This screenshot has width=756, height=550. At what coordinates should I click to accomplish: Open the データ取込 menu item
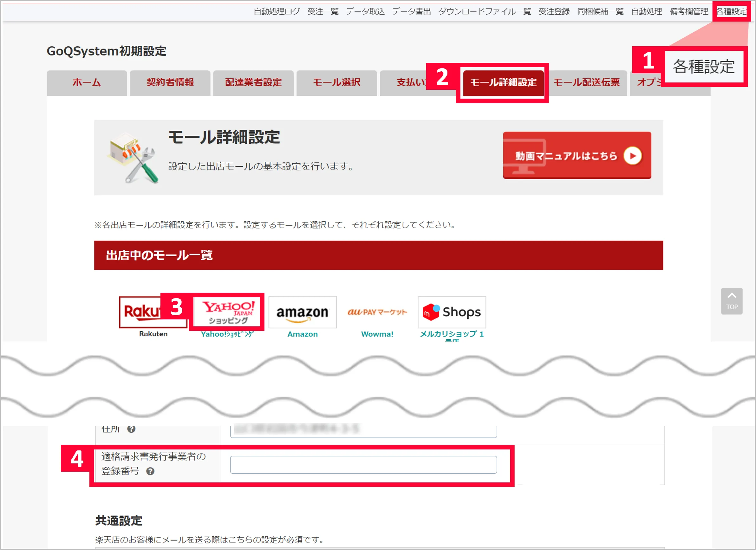click(x=365, y=12)
